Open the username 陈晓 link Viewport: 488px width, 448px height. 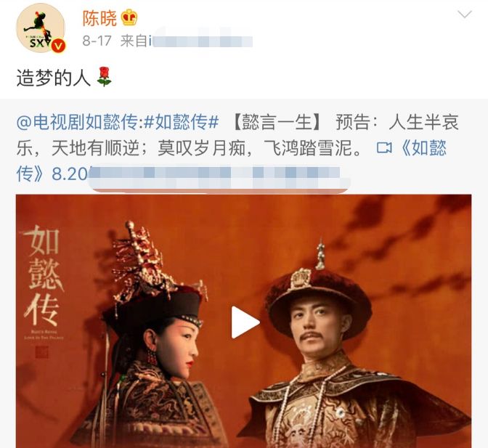click(x=99, y=18)
